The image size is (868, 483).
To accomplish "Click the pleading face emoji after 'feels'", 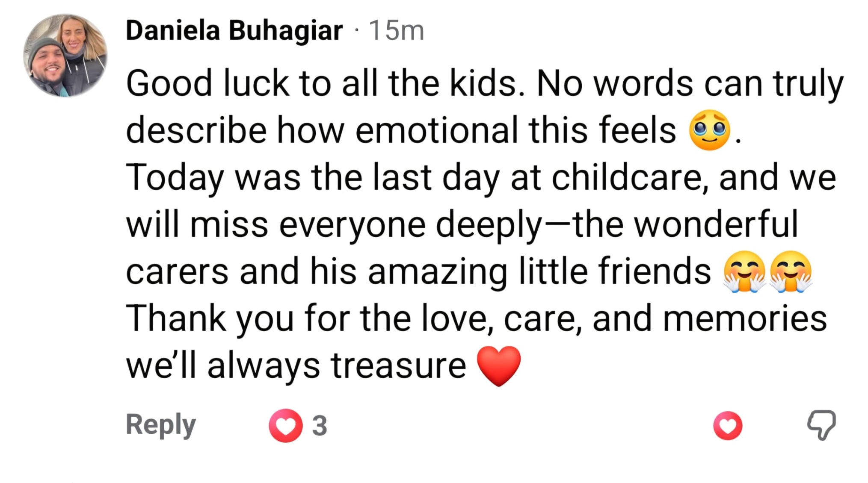I will coord(709,130).
